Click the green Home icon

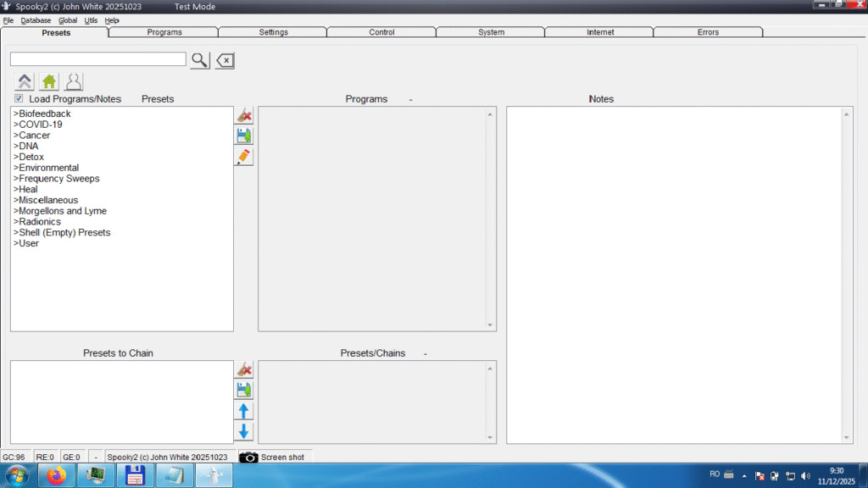49,82
